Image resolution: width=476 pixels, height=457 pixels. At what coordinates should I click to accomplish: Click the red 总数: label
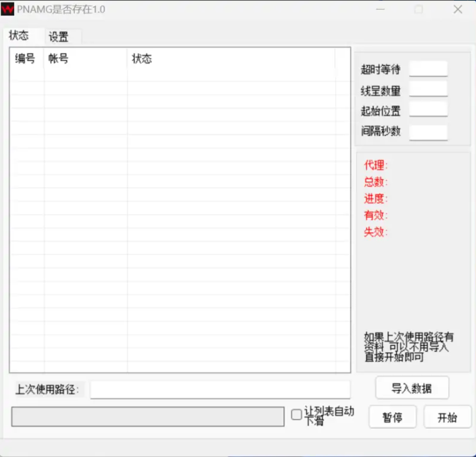(x=376, y=182)
